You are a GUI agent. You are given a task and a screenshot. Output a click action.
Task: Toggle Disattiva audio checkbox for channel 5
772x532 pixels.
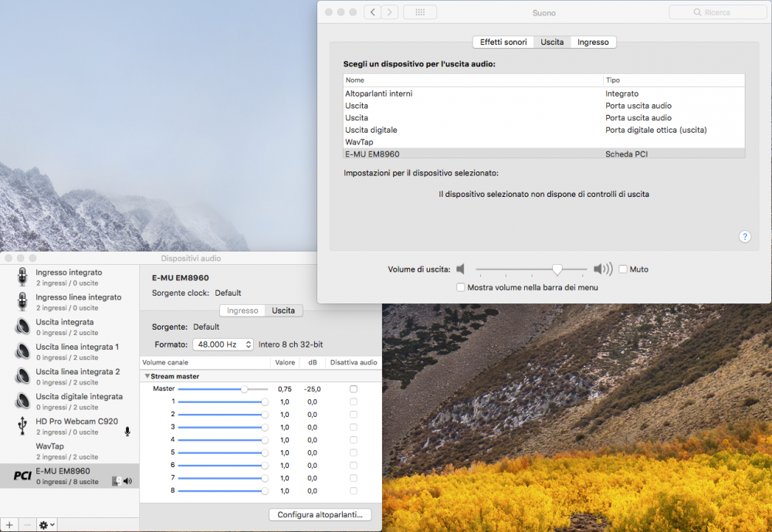pos(354,452)
